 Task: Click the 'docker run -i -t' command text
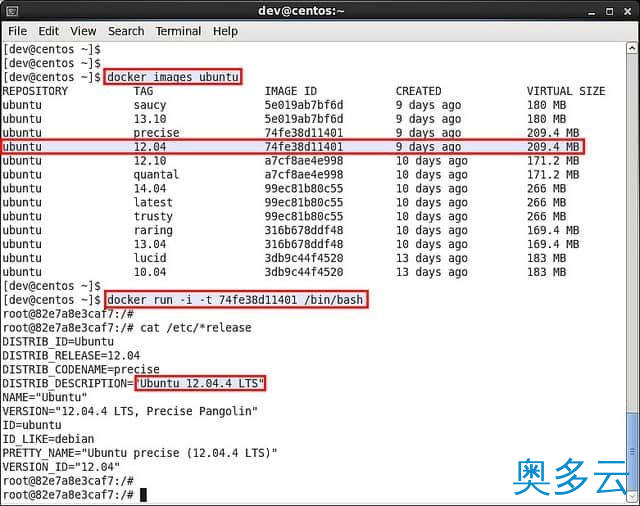(235, 300)
